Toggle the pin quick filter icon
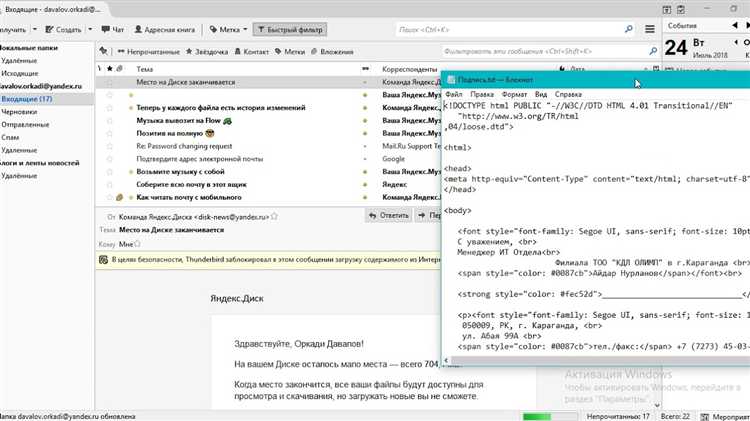 pyautogui.click(x=103, y=51)
